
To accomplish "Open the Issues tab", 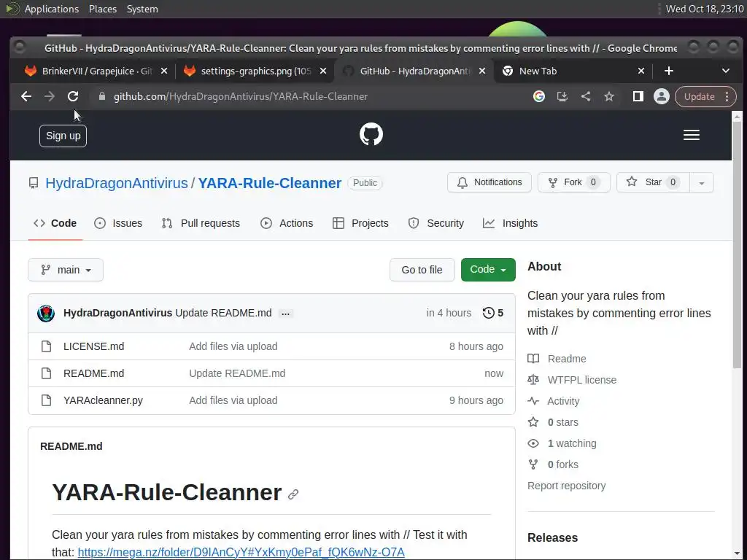I will point(118,223).
